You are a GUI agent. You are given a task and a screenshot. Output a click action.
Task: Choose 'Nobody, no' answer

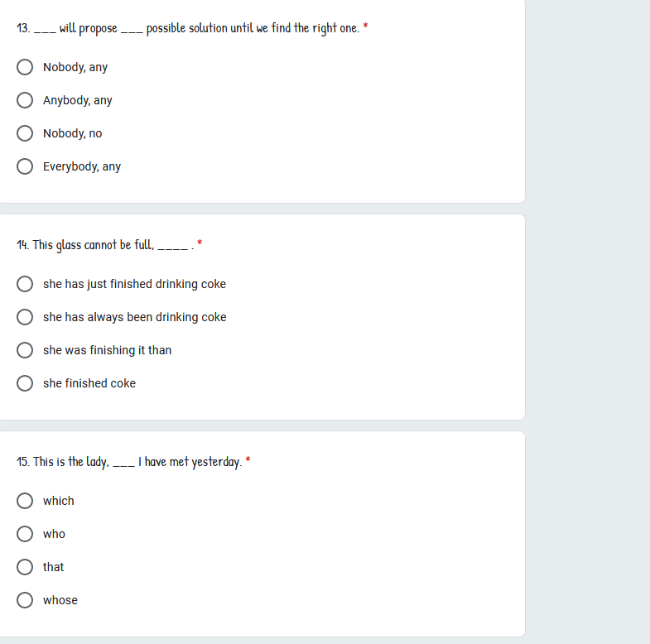25,133
